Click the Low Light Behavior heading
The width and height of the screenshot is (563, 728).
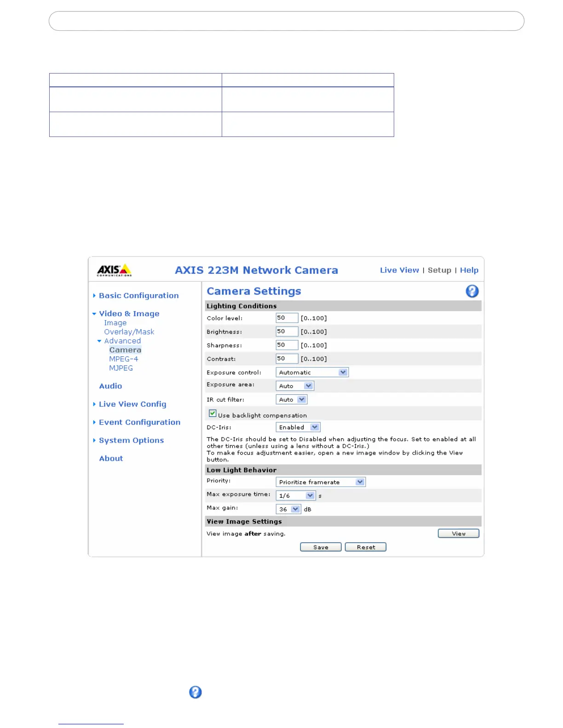click(x=241, y=470)
